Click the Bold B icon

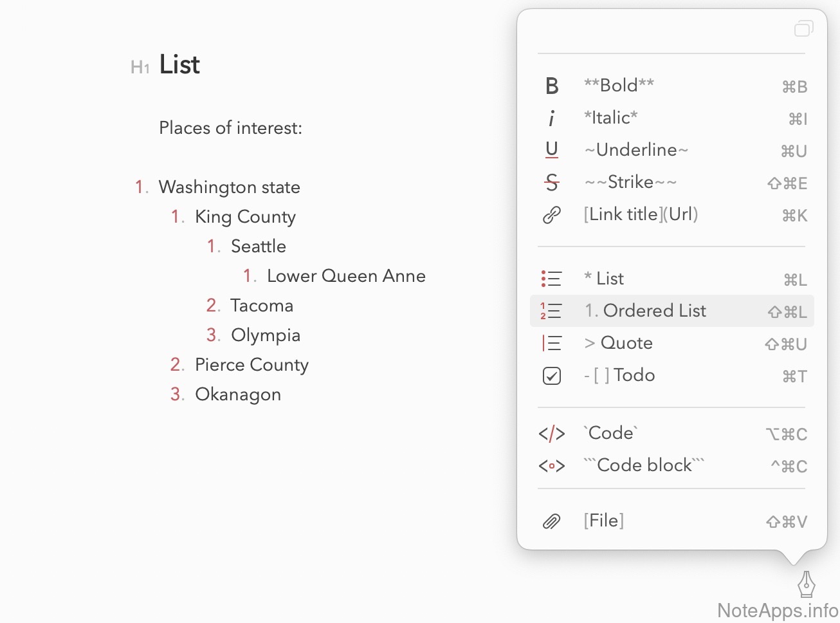click(552, 86)
